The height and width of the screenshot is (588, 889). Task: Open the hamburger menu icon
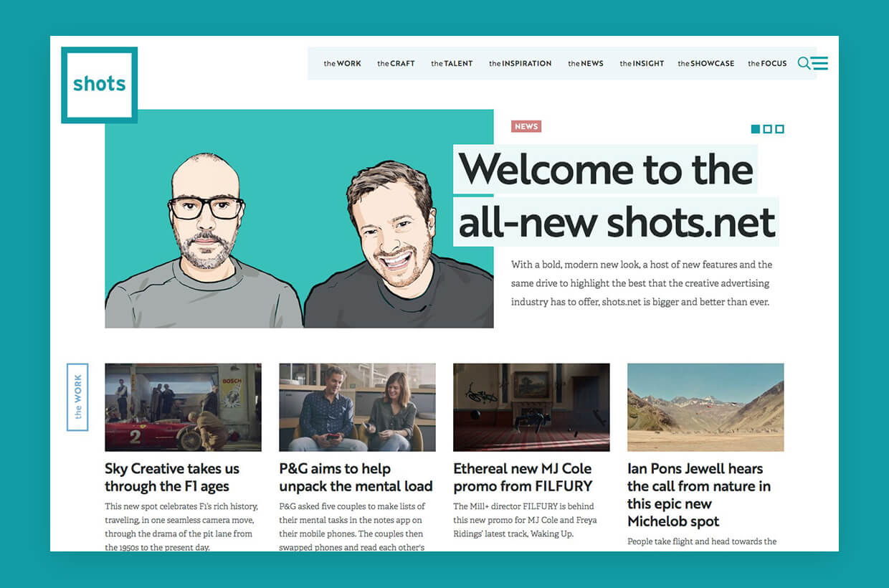pyautogui.click(x=820, y=63)
